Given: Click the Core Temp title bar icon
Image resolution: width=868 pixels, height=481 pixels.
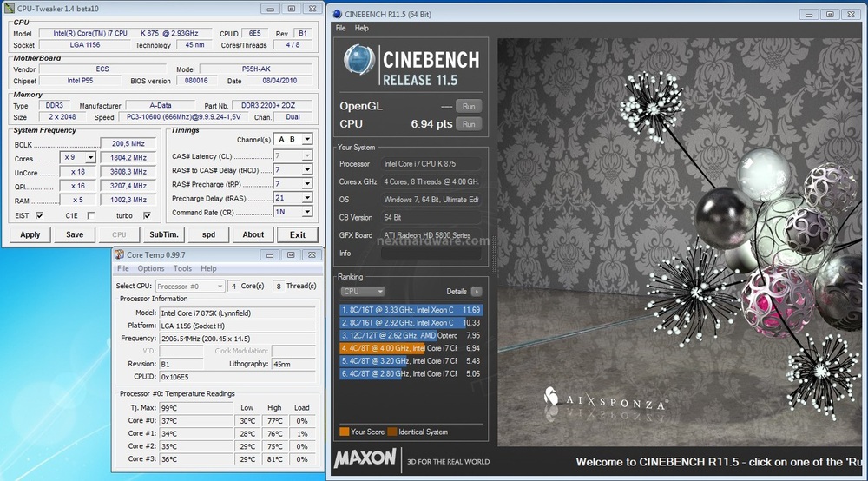Looking at the screenshot, I should pos(119,254).
